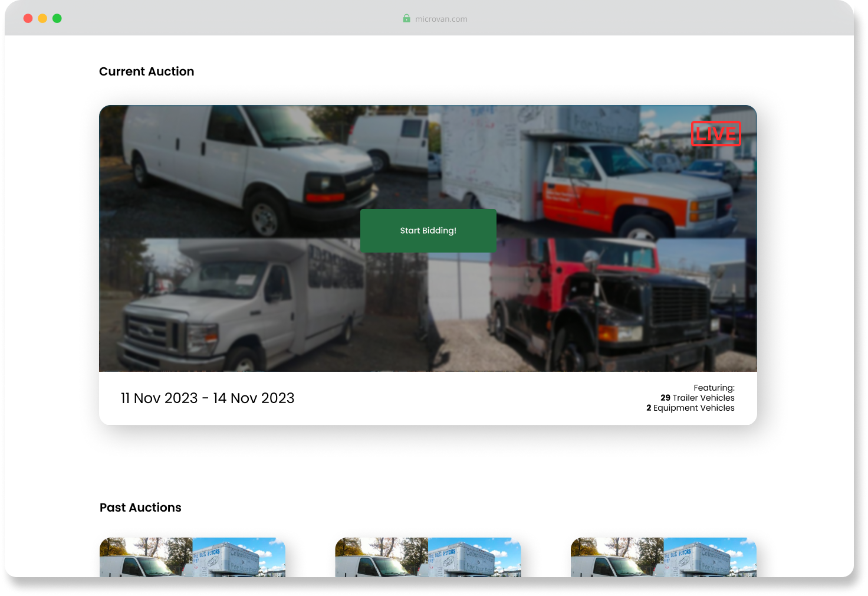The image size is (868, 596).
Task: Click the auction dates 11 Nov 2023 - 14 Nov 2023
Action: click(x=208, y=398)
